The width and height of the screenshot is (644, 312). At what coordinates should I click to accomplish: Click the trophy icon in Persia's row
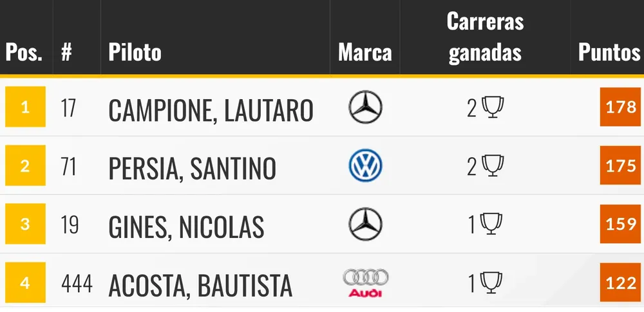[493, 166]
